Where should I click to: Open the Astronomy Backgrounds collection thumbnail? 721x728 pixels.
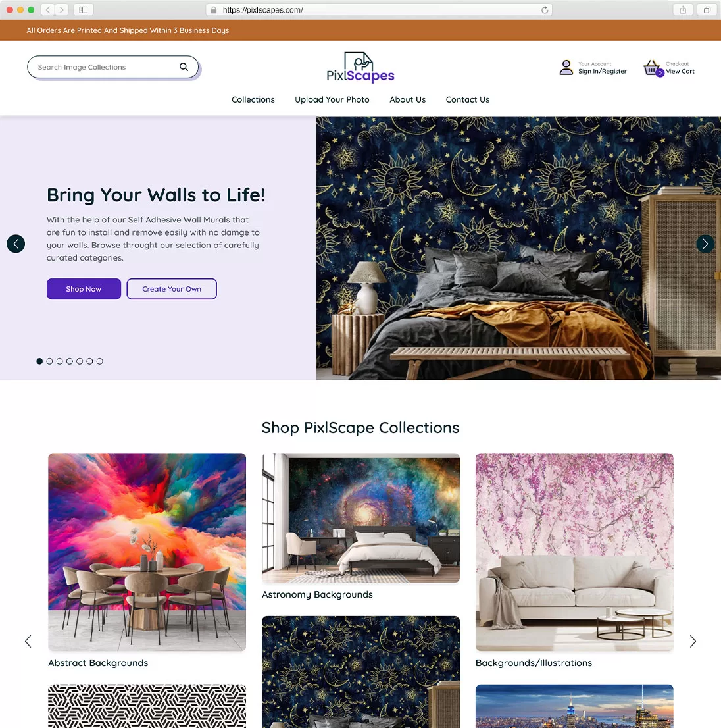point(361,518)
